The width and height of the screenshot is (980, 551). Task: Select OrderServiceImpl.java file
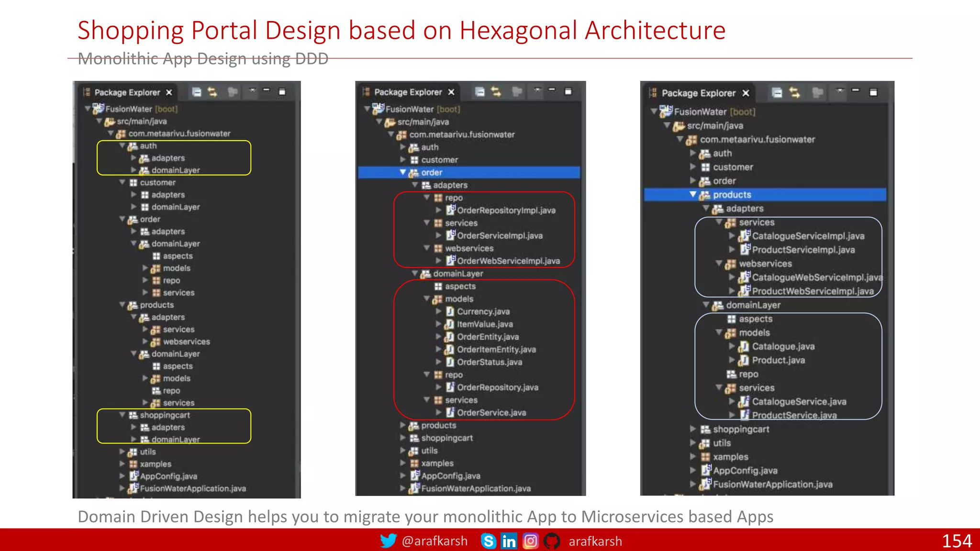[500, 235]
